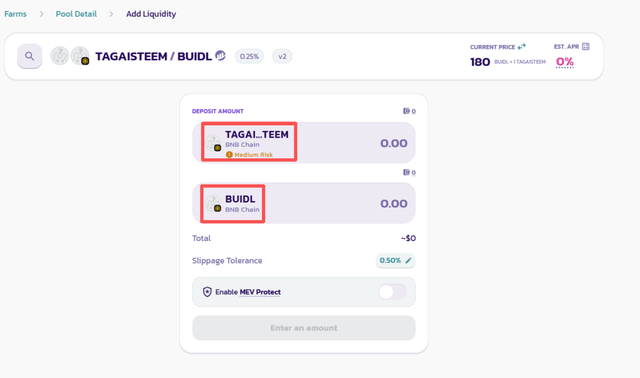Screen dimensions: 640x378
Task: Click the Medium Risk warning icon
Action: [229, 155]
